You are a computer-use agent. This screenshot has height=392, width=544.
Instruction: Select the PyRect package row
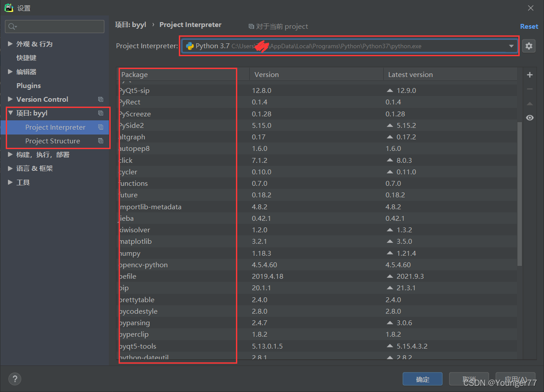coord(317,102)
